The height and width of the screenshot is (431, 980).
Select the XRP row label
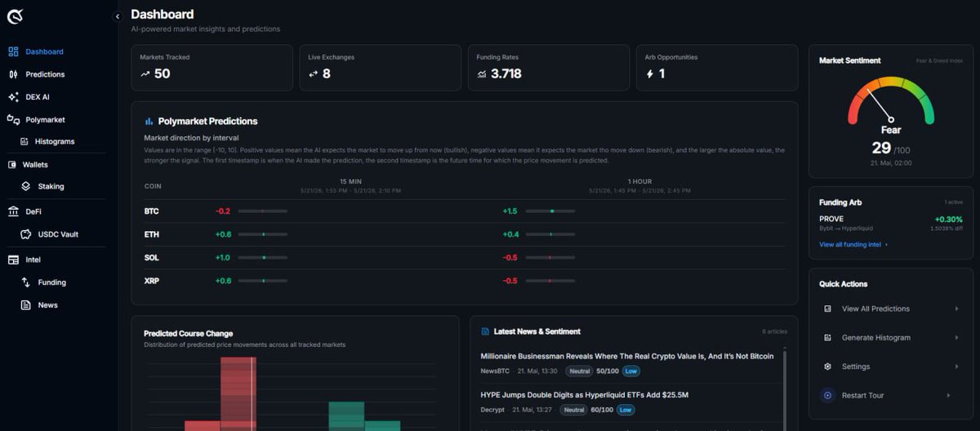(151, 281)
